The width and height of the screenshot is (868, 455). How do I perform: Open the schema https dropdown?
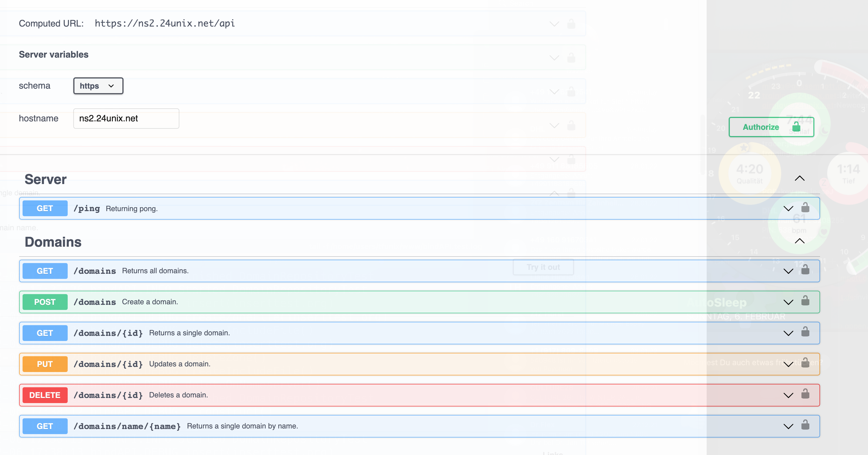coord(98,86)
